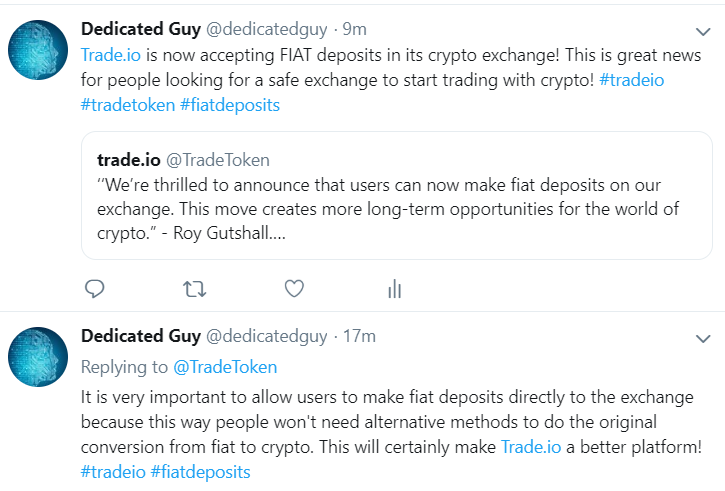Open the #fiatdeposits hashtag in first tweet

click(x=230, y=105)
